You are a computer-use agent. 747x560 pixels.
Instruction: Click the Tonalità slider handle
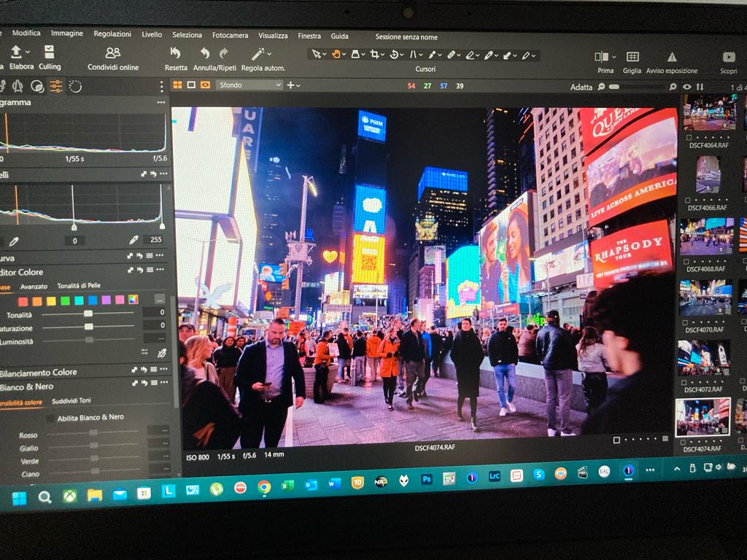[88, 313]
